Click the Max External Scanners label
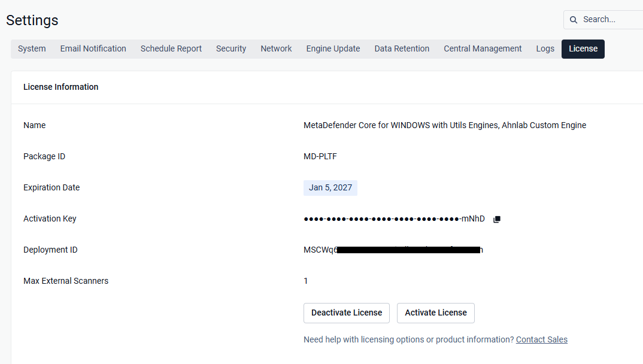Screen dimensions: 643x364 [66, 281]
